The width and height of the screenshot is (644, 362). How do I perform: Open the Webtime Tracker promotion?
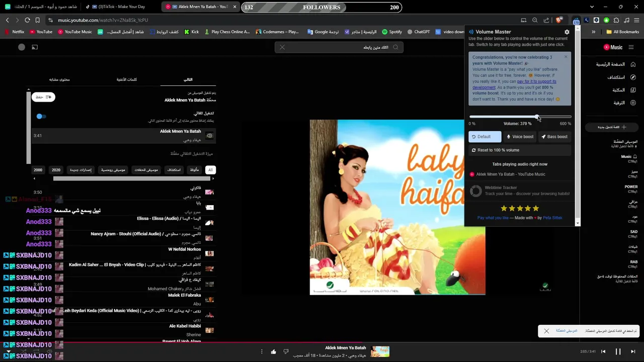[x=520, y=191]
